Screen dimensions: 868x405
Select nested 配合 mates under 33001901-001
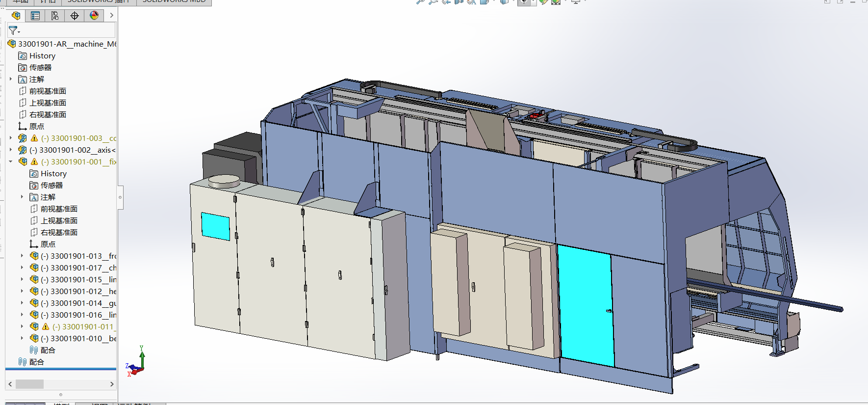[48, 350]
